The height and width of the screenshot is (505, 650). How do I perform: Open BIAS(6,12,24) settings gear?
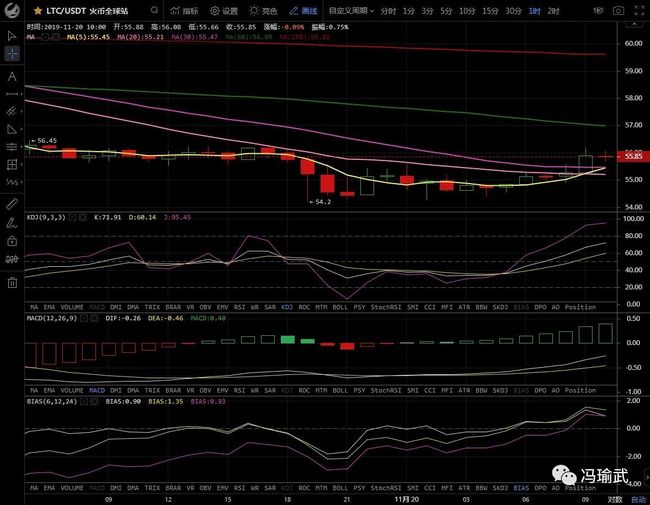coord(84,401)
